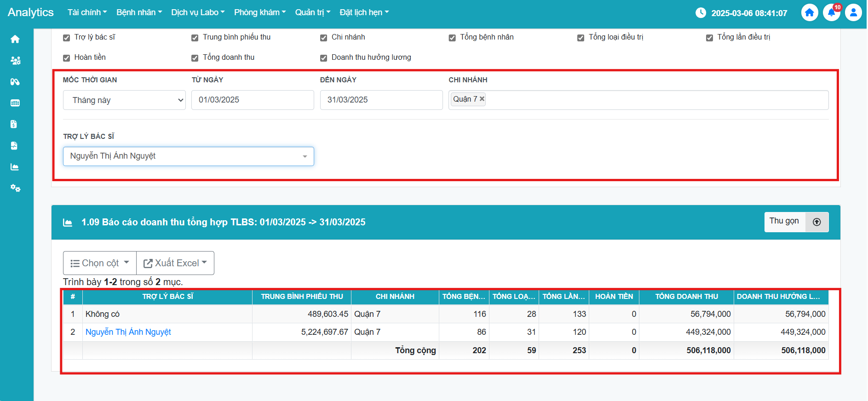Open the area chart sidebar icon
Screen dimensions: 868x401
pyautogui.click(x=15, y=167)
